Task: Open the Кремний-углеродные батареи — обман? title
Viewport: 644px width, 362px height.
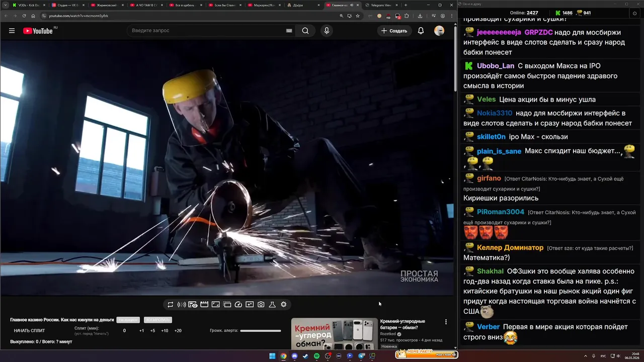Action: [x=403, y=324]
